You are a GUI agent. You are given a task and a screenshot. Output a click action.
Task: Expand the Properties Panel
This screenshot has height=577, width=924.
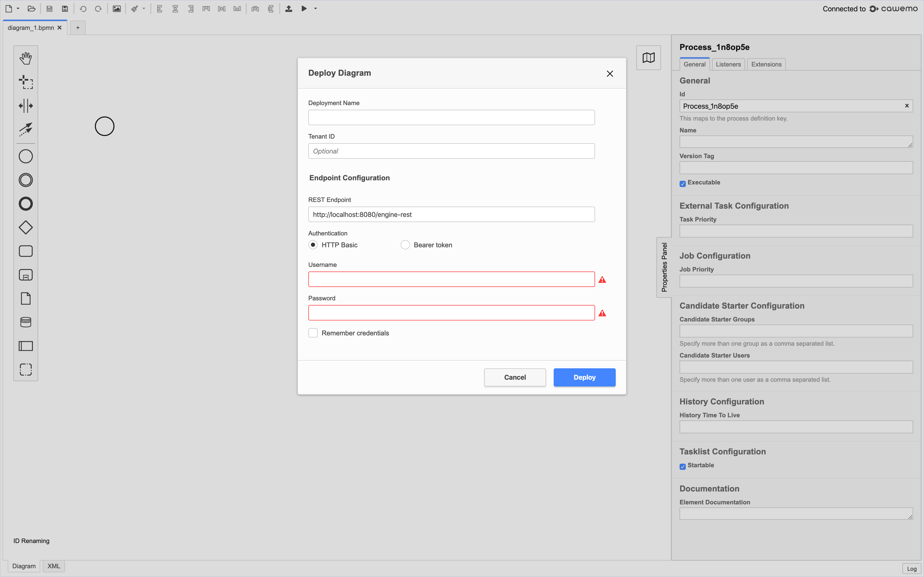pyautogui.click(x=664, y=267)
